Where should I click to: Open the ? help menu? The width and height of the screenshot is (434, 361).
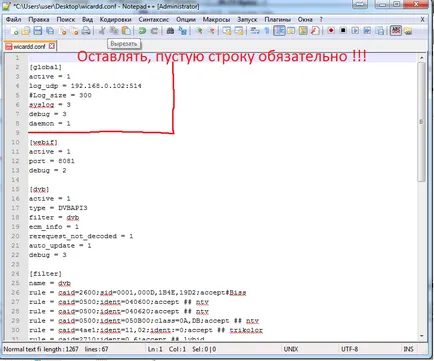point(321,19)
